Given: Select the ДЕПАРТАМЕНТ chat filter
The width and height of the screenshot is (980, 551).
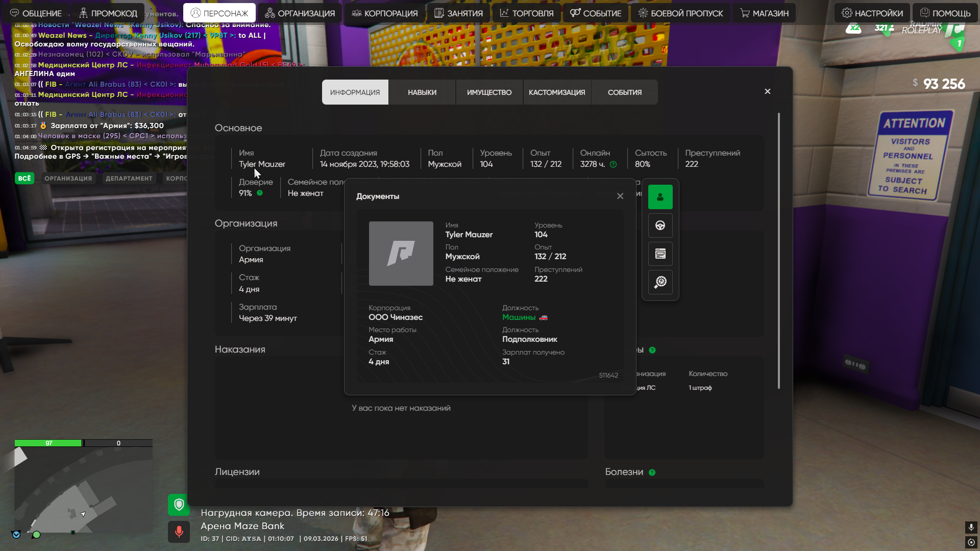Looking at the screenshot, I should [129, 178].
